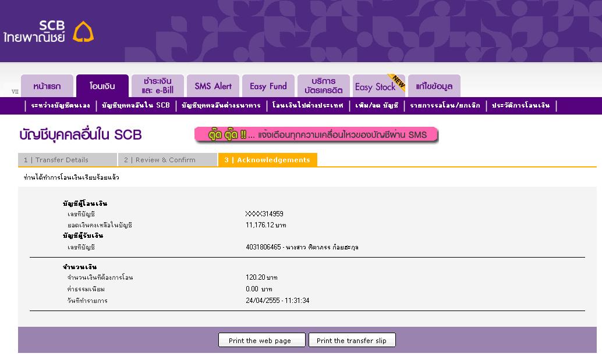Select รายการรอโอน/ยกเลิก submenu item

(x=445, y=105)
